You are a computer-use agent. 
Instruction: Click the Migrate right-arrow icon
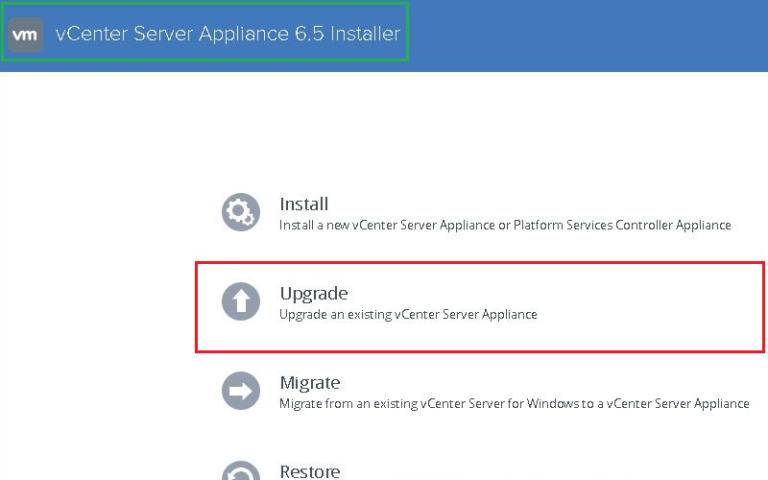point(240,391)
